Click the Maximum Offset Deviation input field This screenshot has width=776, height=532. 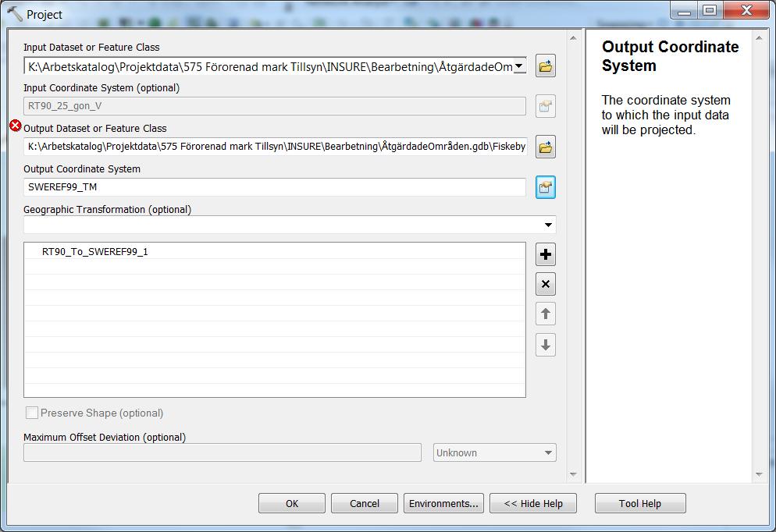click(222, 452)
